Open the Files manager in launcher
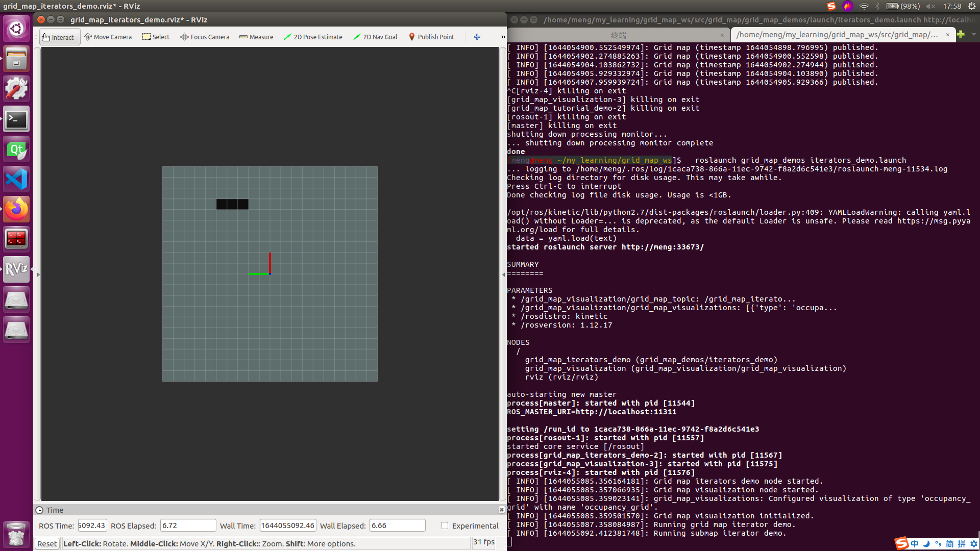The height and width of the screenshot is (551, 980). 16,59
